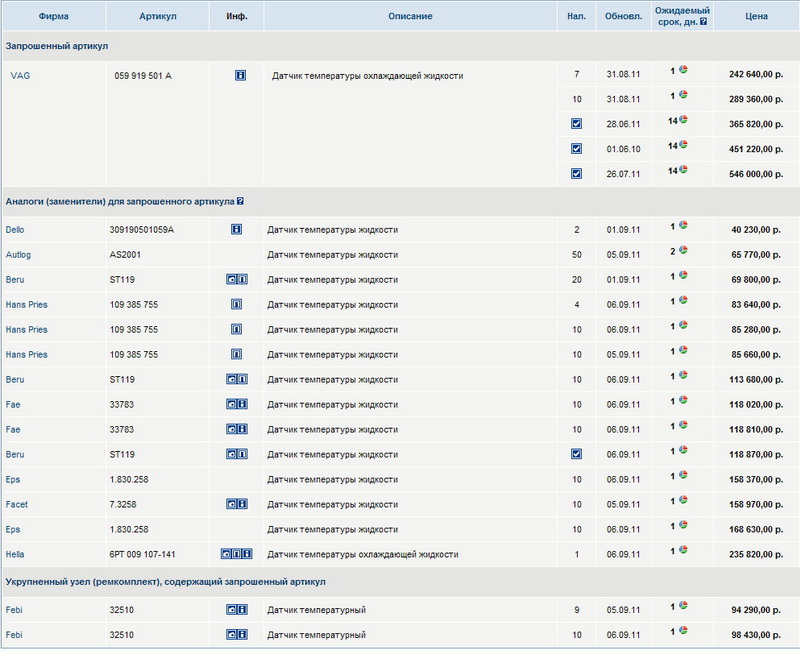800x655 pixels.
Task: Click help icon beside Ожидаемый срок header
Action: click(704, 21)
